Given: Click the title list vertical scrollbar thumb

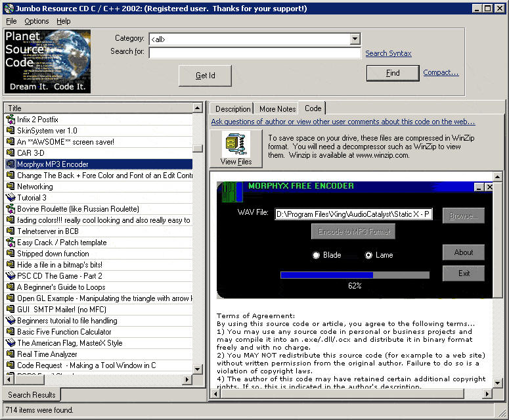Looking at the screenshot, I should (x=198, y=149).
